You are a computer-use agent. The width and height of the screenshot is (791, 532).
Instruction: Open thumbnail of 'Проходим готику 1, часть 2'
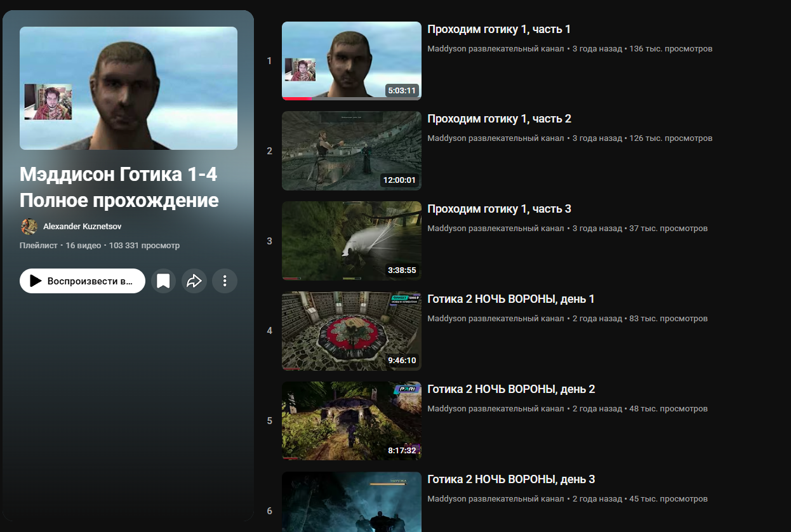(x=352, y=151)
